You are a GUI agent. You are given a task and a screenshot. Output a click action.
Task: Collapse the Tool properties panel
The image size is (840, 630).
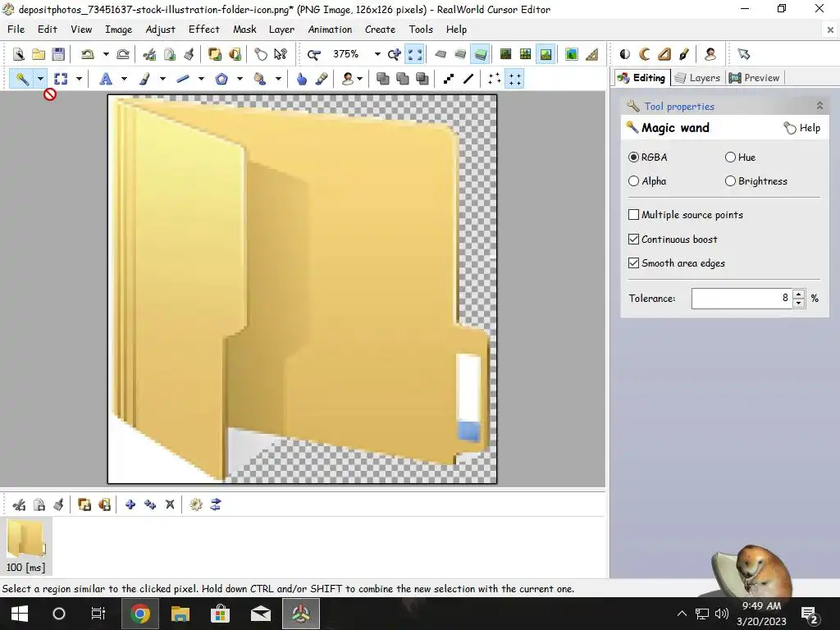pos(819,106)
